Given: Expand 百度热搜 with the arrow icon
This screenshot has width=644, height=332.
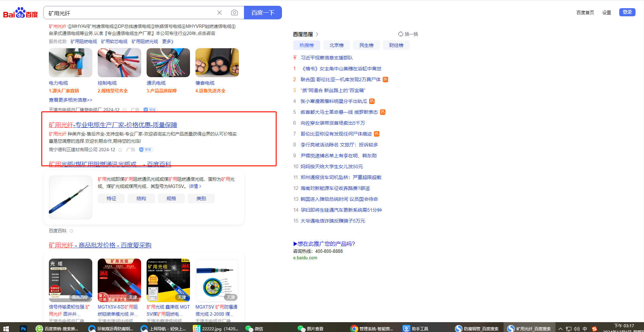Looking at the screenshot, I should pos(317,34).
